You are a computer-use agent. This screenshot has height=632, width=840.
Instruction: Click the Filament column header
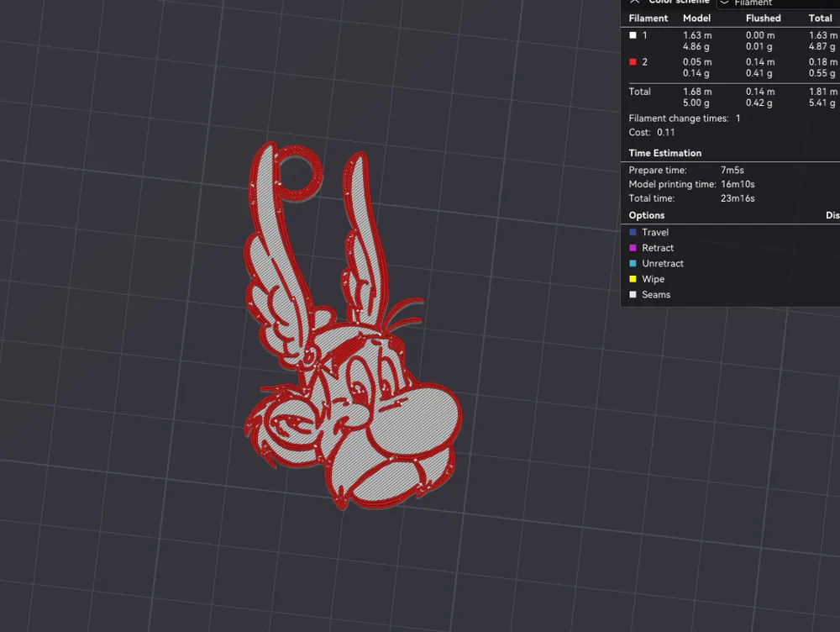point(648,18)
